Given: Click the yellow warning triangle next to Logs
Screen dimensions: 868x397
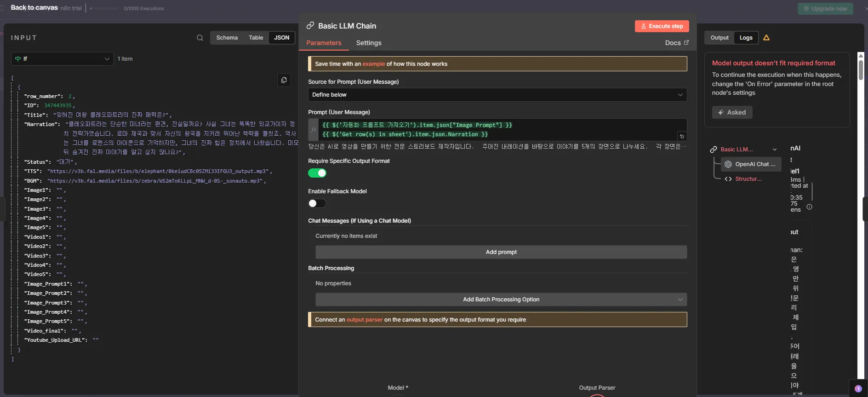Looking at the screenshot, I should (x=766, y=38).
